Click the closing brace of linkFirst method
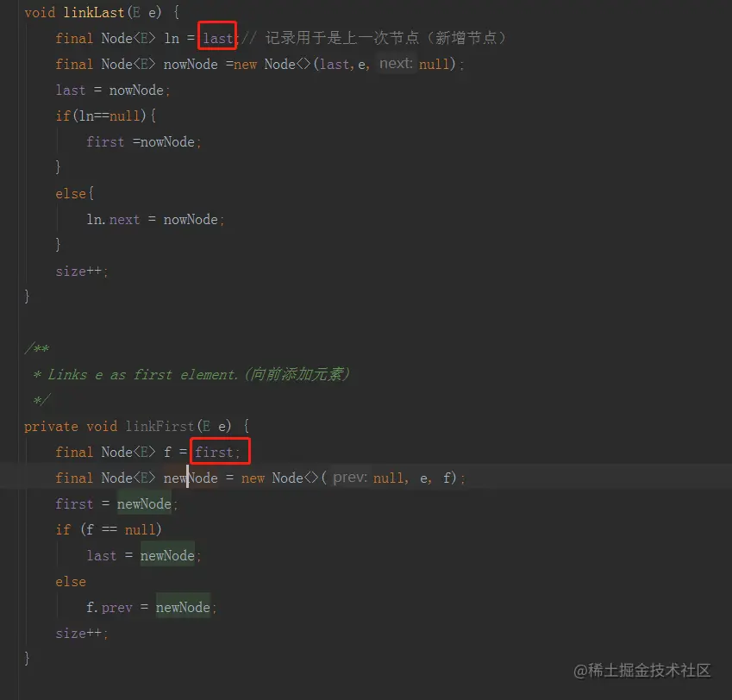The width and height of the screenshot is (732, 700). 27,658
